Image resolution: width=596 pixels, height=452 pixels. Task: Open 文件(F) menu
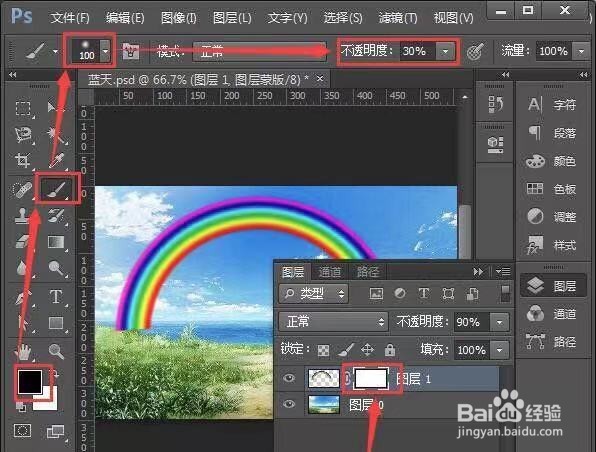tap(70, 18)
